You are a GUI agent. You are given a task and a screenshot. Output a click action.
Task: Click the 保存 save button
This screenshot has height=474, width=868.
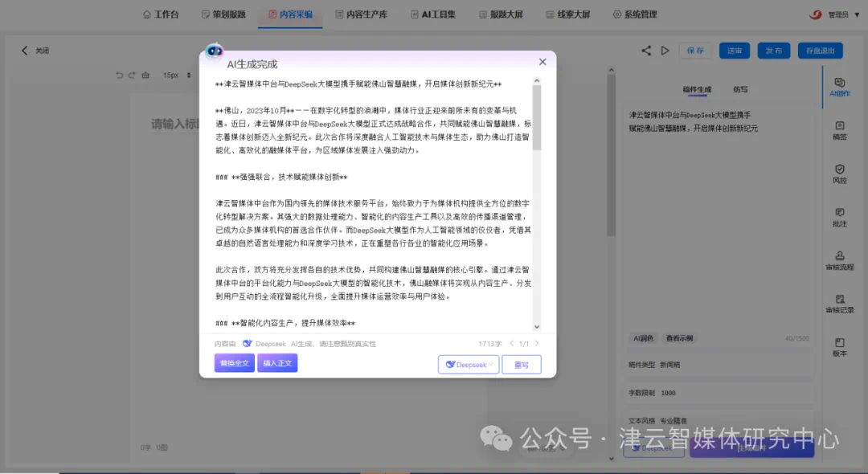coord(695,51)
